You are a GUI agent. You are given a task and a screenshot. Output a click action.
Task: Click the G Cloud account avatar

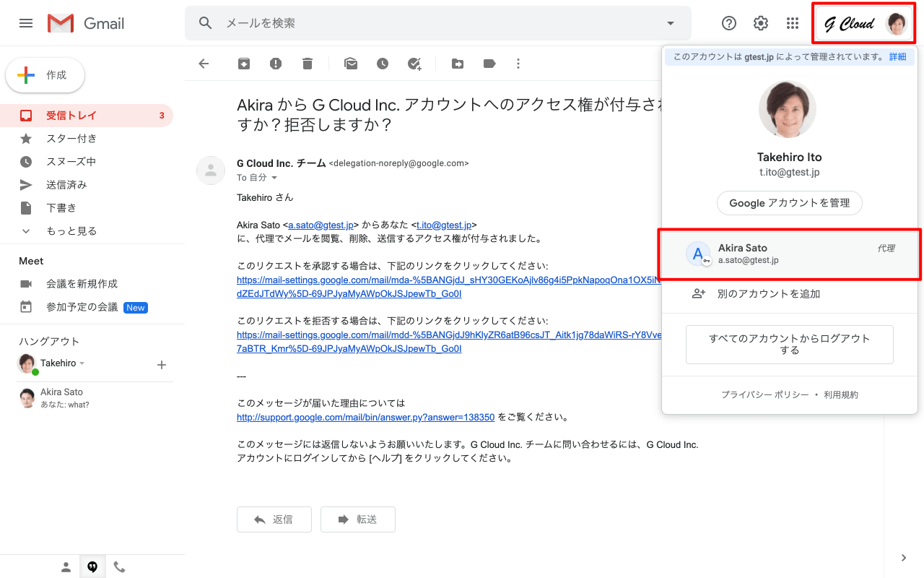[x=897, y=23]
